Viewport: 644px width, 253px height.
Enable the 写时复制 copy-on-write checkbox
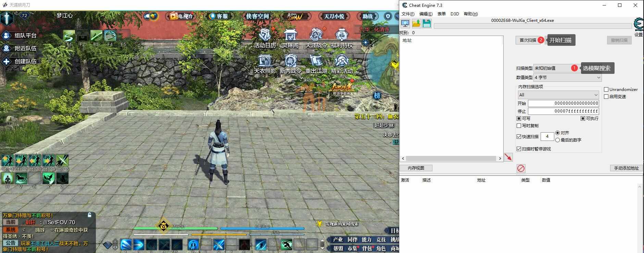[x=519, y=125]
